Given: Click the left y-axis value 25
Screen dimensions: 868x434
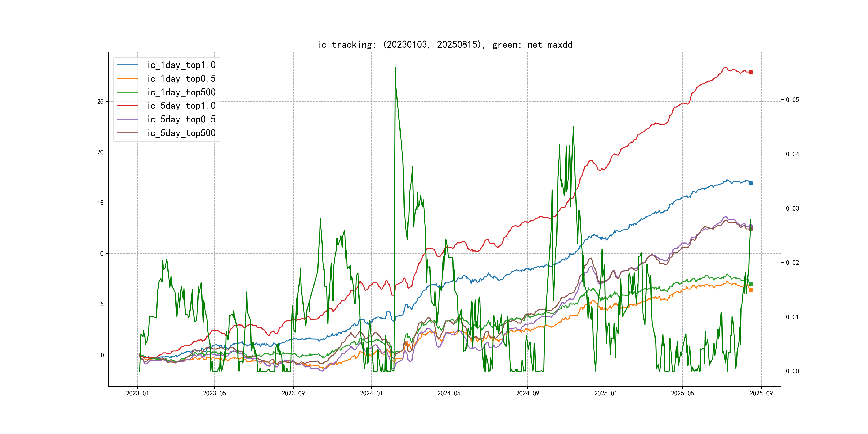Looking at the screenshot, I should pos(100,102).
